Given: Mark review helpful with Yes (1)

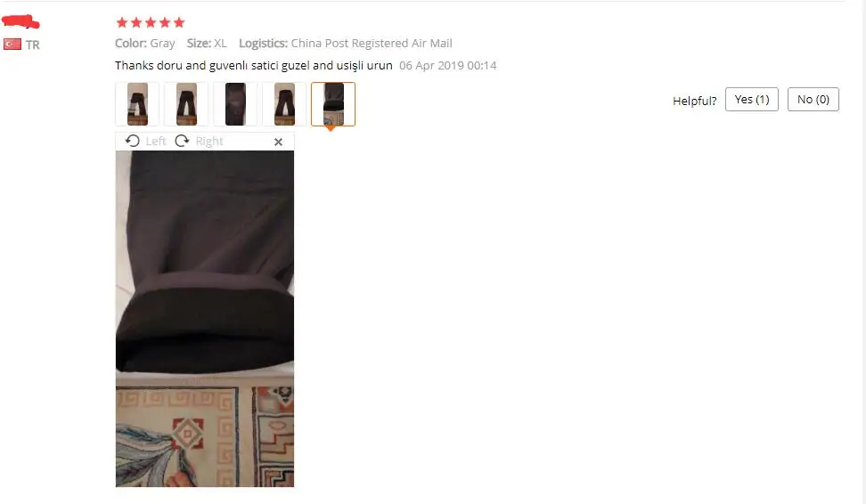Looking at the screenshot, I should click(x=752, y=100).
